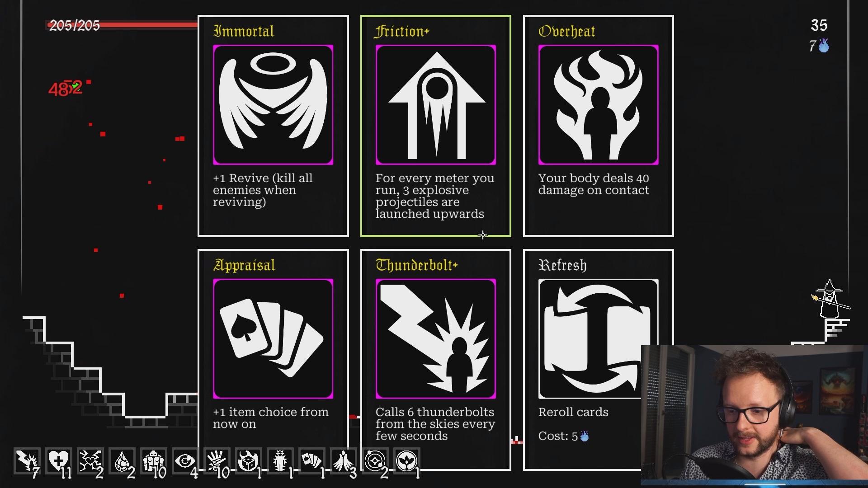868x488 pixels.
Task: Click the lotus flower item icon
Action: point(407,461)
